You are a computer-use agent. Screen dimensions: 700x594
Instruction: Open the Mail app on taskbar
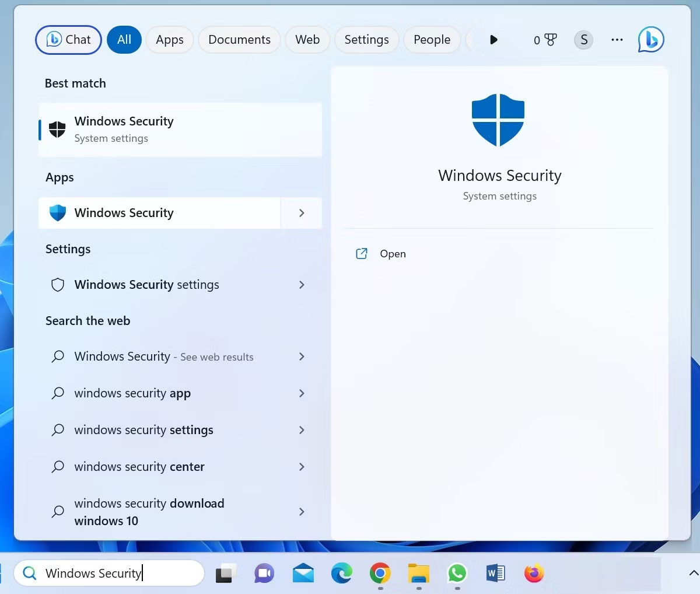(x=303, y=574)
